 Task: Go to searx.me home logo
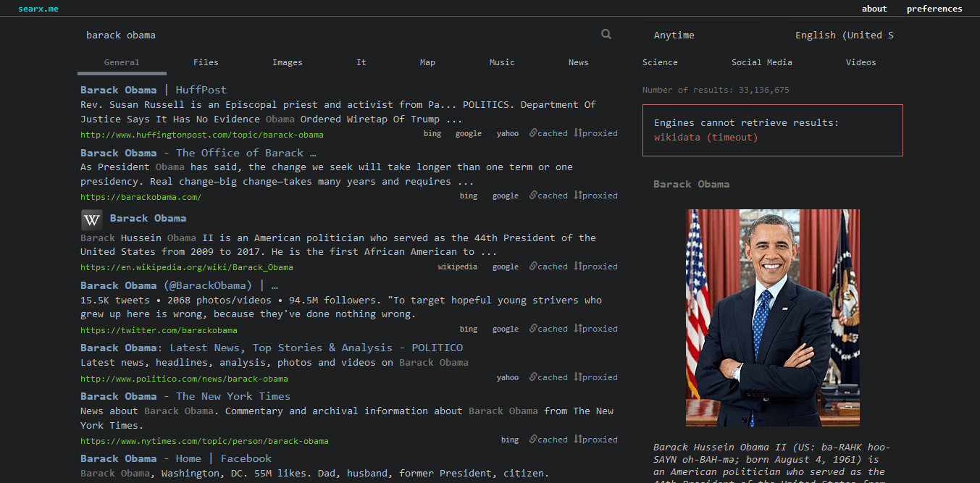pyautogui.click(x=38, y=9)
